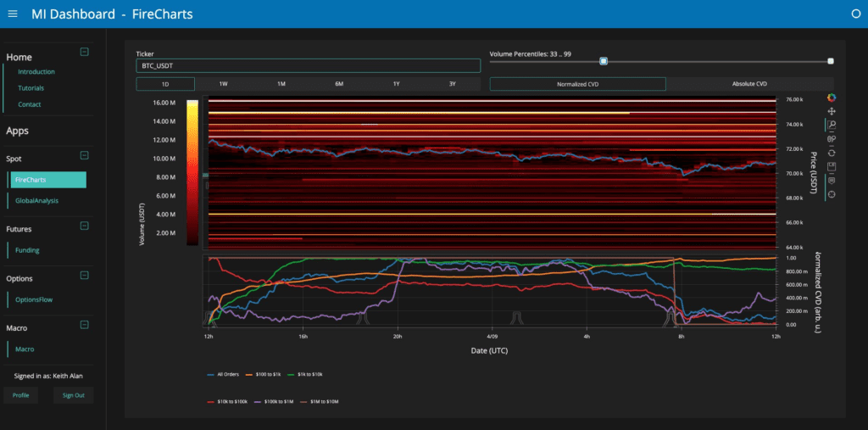Enable the Wheel Zoom tool
This screenshot has height=430, width=868.
click(832, 138)
